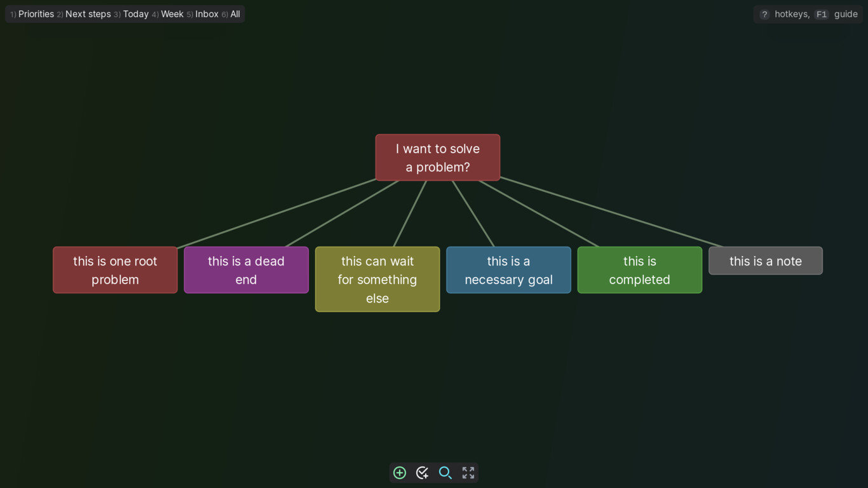Click the gray "this is a note" node
868x488 pixels.
click(766, 261)
